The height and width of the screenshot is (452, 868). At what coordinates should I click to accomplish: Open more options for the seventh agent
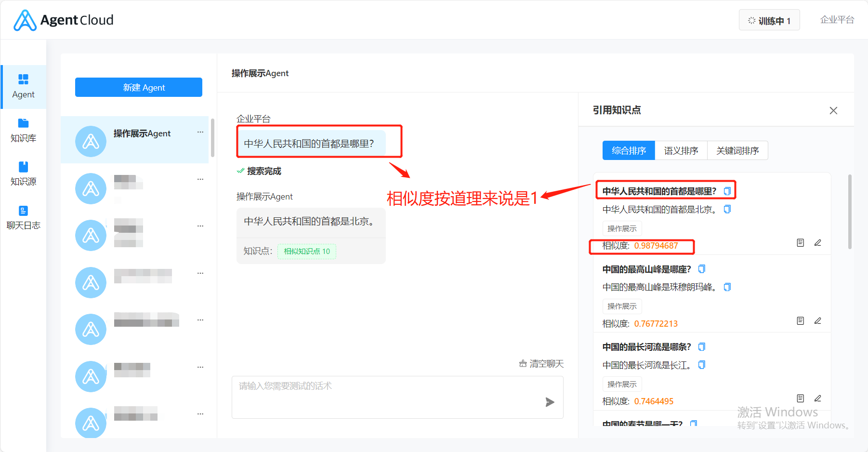coord(200,414)
